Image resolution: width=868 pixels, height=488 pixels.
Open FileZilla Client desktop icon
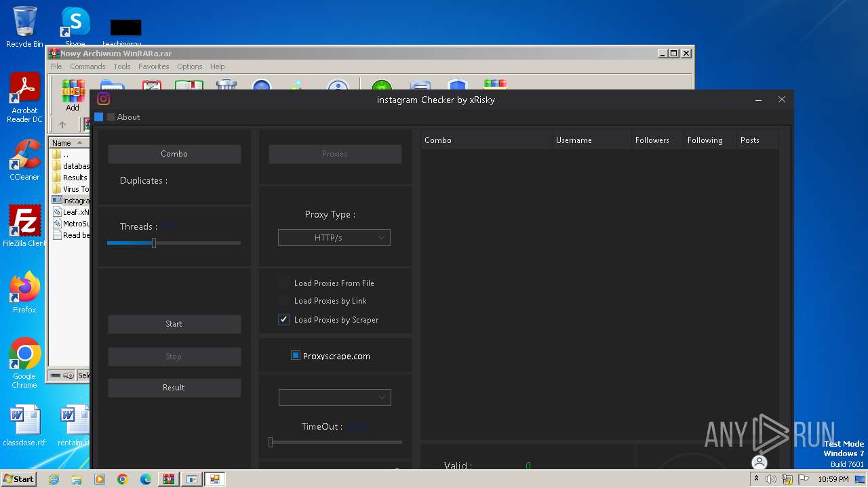24,226
